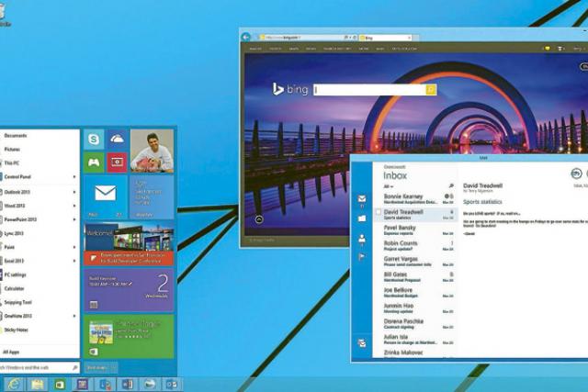Viewport: 588px width, 392px height.
Task: Click in the Bing search text box
Action: 369,90
